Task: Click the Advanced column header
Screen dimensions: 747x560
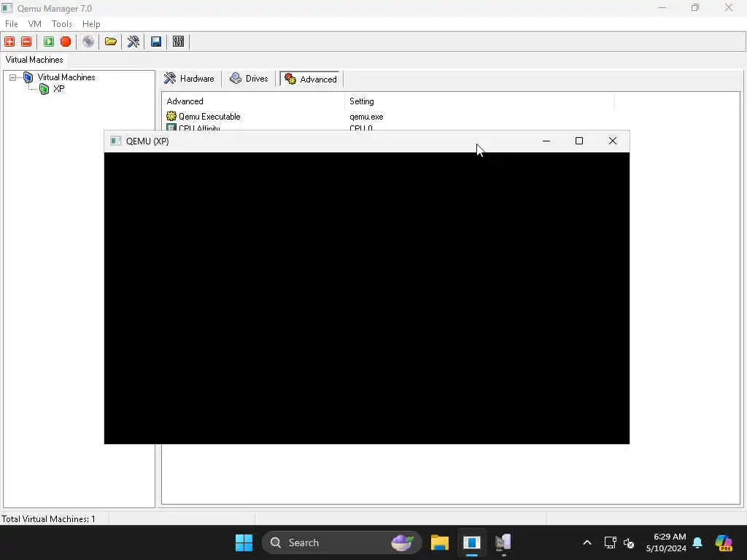Action: 254,101
